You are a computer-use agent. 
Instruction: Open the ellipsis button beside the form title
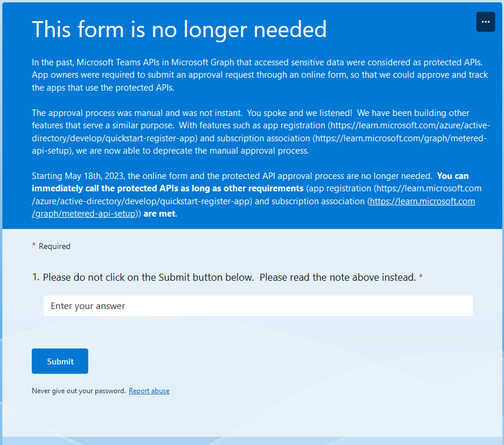click(485, 22)
